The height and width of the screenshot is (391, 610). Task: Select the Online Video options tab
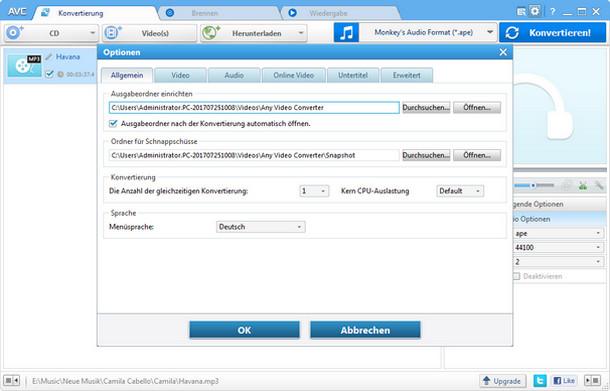pos(294,75)
